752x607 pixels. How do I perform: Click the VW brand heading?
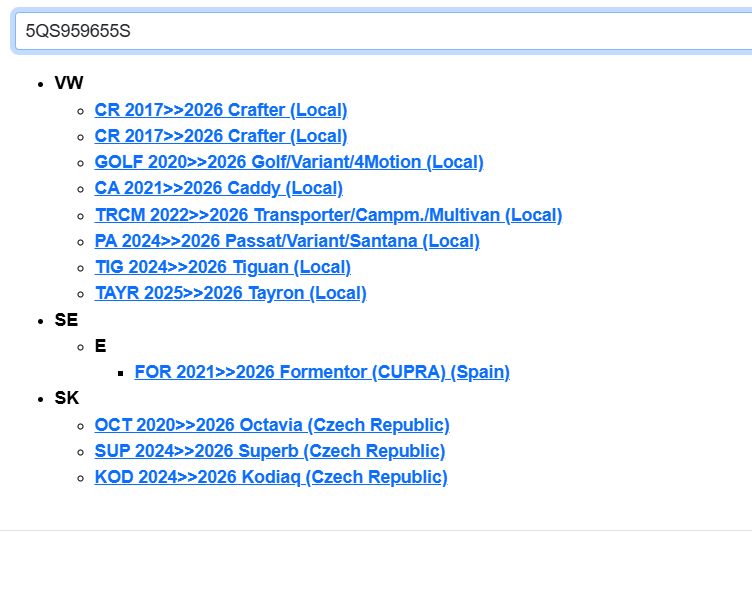pyautogui.click(x=69, y=83)
